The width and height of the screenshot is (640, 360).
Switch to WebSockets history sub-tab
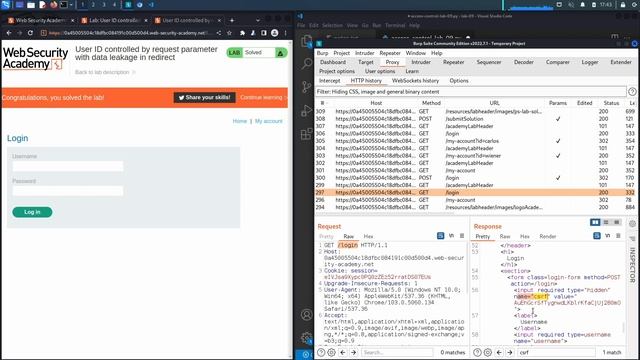click(x=415, y=81)
